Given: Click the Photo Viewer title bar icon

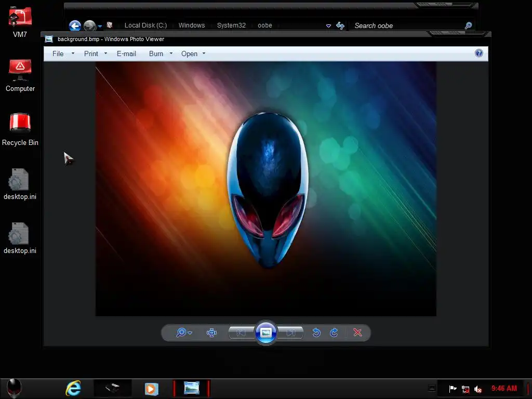Looking at the screenshot, I should coord(49,39).
